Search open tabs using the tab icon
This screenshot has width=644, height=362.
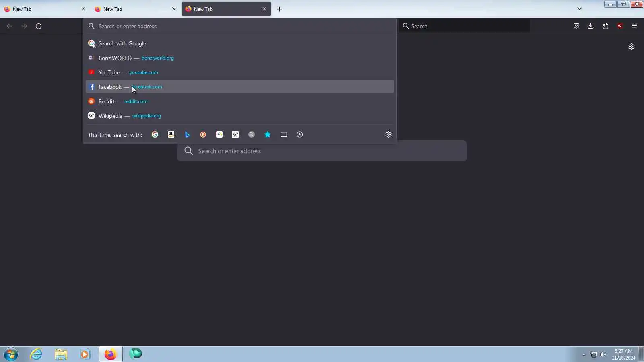coord(284,134)
